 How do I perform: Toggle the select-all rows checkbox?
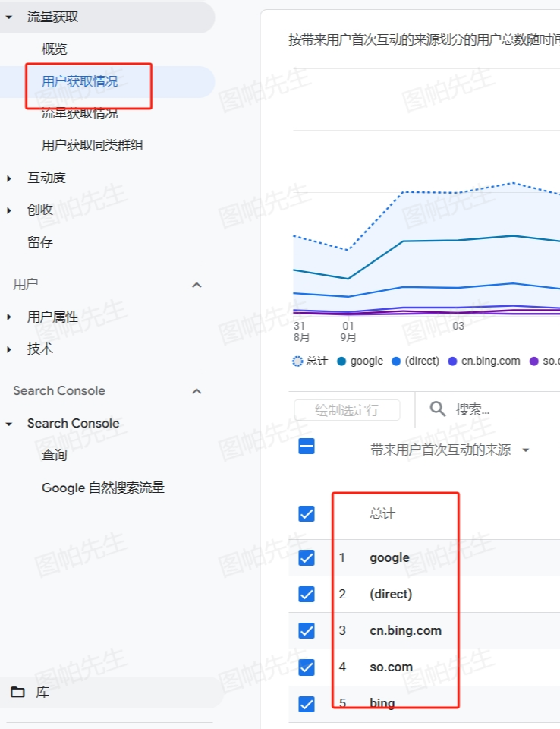[x=307, y=447]
